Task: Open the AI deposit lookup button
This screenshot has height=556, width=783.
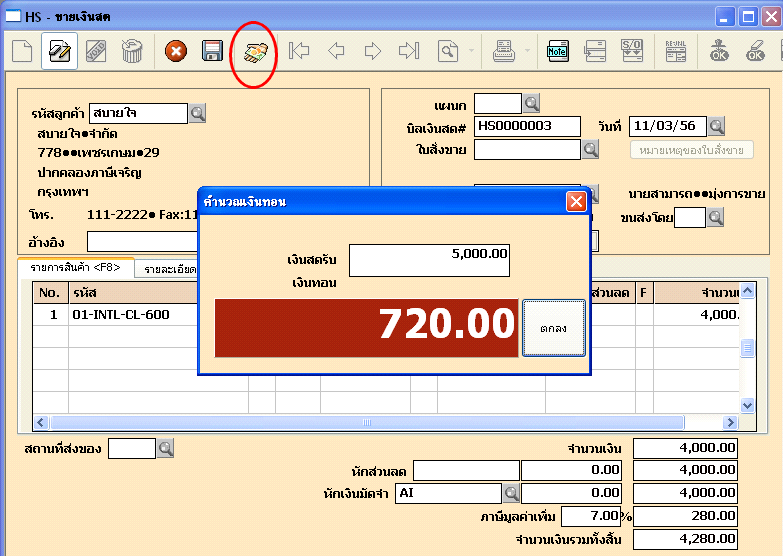Action: pos(511,493)
